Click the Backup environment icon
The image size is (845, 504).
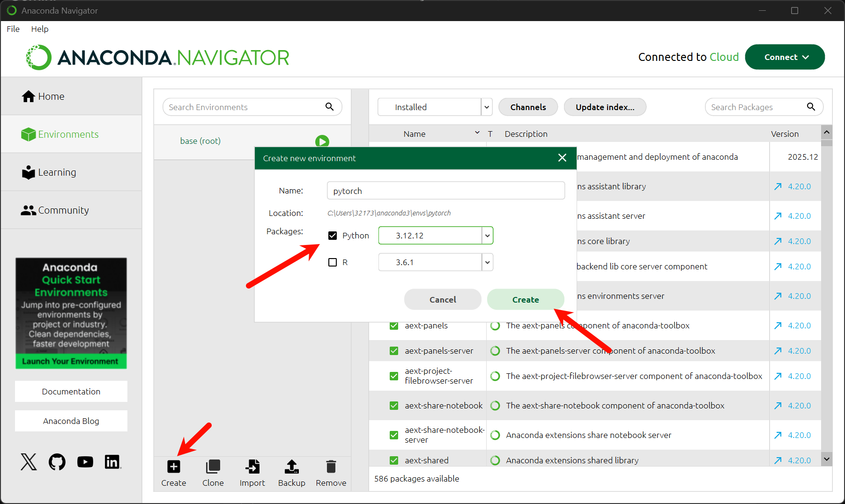292,467
